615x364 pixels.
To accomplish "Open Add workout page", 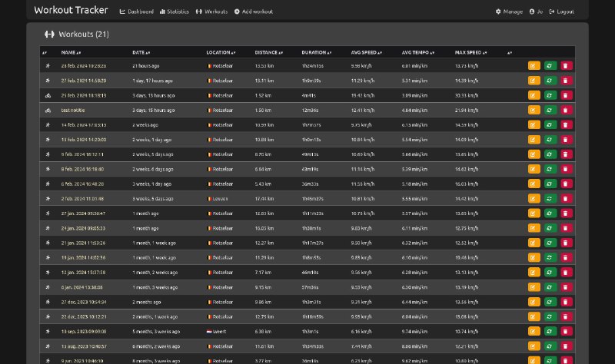I will click(x=254, y=12).
